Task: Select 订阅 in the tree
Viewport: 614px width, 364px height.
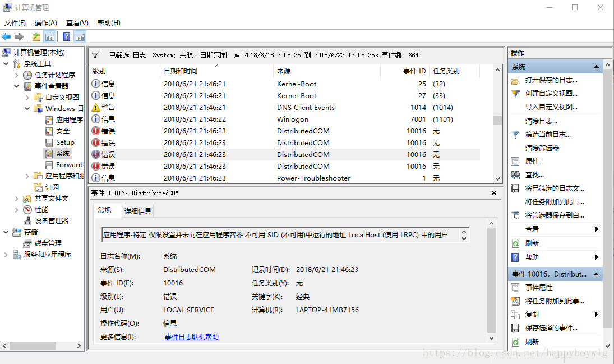Action: [x=52, y=187]
